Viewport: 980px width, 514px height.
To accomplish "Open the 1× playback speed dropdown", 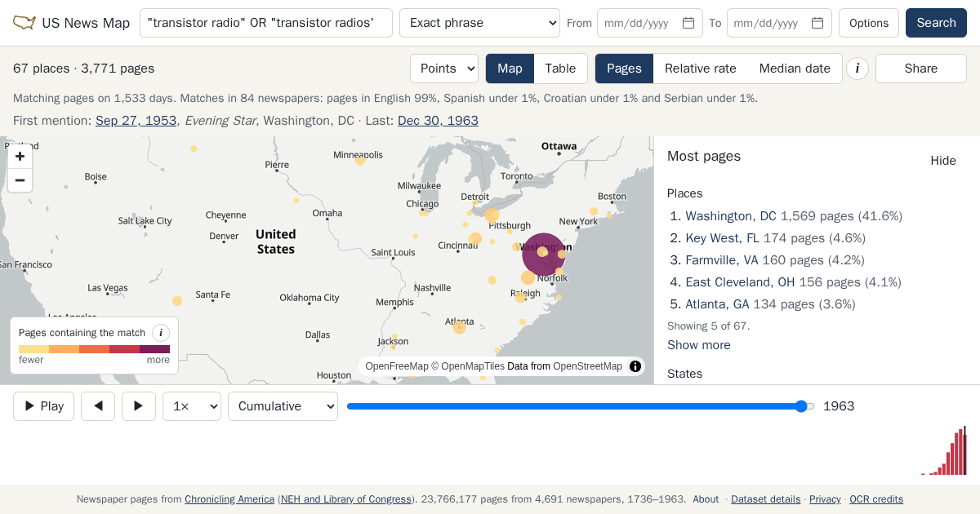I will point(192,406).
